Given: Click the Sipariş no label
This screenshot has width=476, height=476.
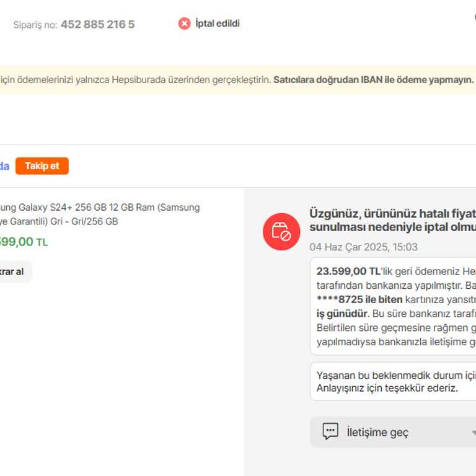Looking at the screenshot, I should click(35, 25).
